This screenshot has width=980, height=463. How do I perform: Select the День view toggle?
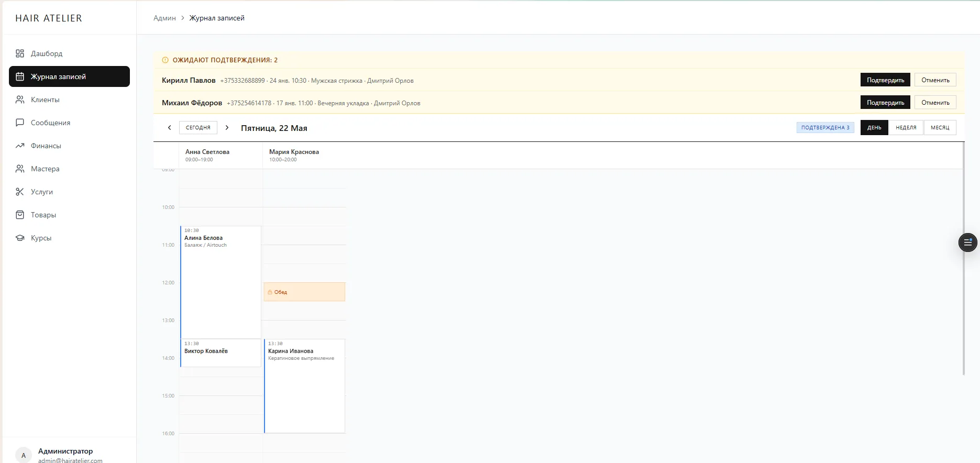point(874,128)
